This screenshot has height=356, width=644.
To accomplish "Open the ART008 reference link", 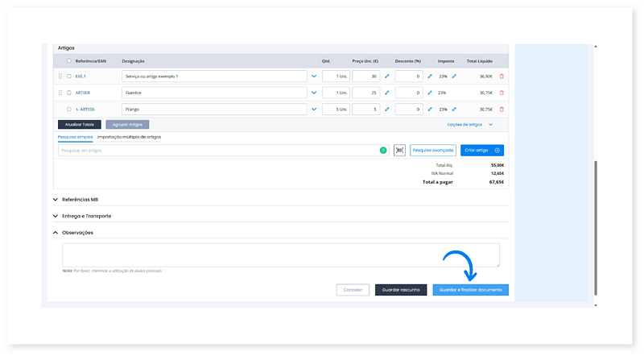I will (83, 93).
